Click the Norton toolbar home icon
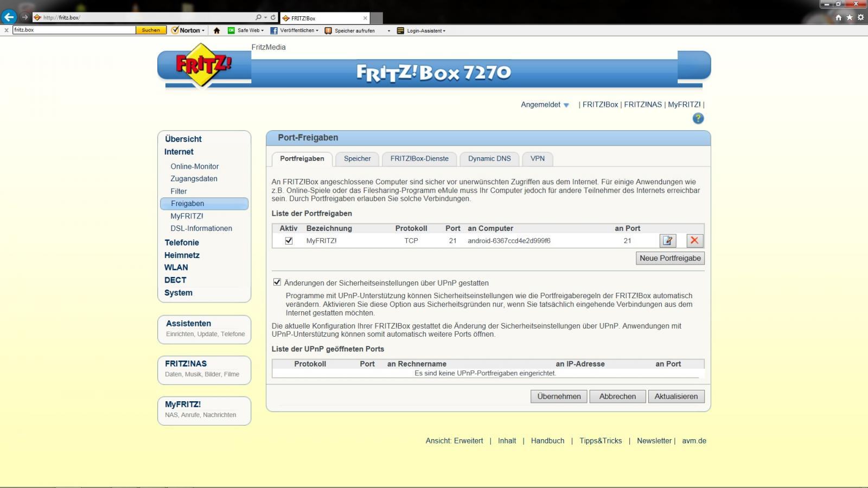This screenshot has width=868, height=488. click(x=216, y=30)
